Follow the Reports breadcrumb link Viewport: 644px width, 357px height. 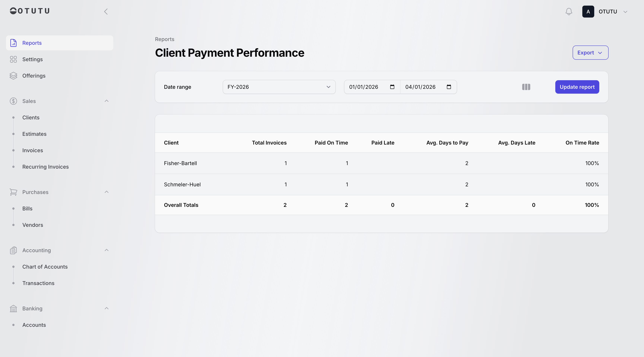point(165,39)
